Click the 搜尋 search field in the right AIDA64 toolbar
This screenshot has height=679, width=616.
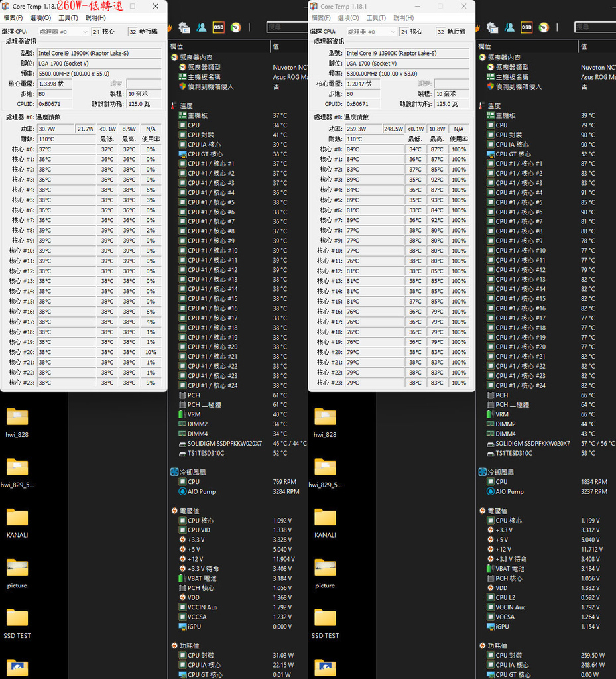[595, 27]
